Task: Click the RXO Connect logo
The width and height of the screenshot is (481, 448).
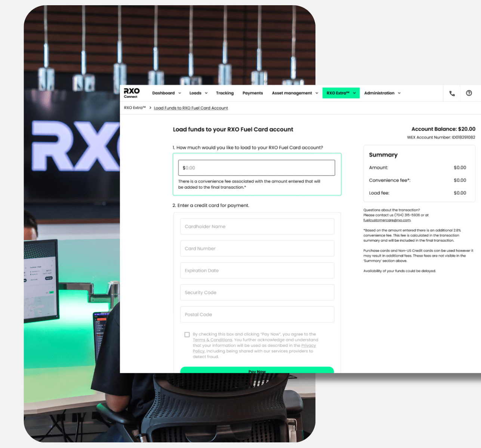Action: [132, 93]
